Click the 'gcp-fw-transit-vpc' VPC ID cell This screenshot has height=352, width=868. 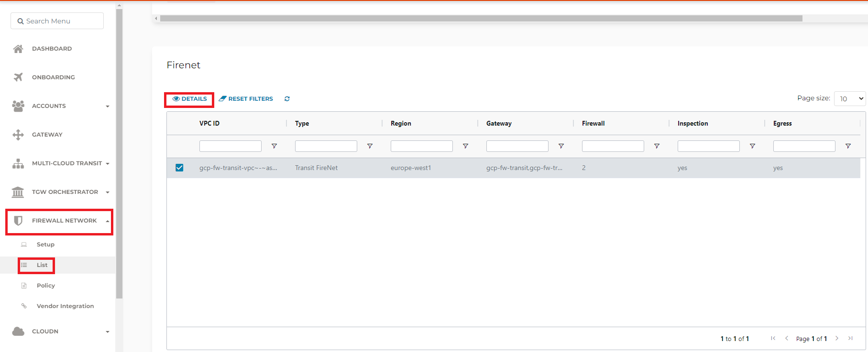tap(238, 168)
